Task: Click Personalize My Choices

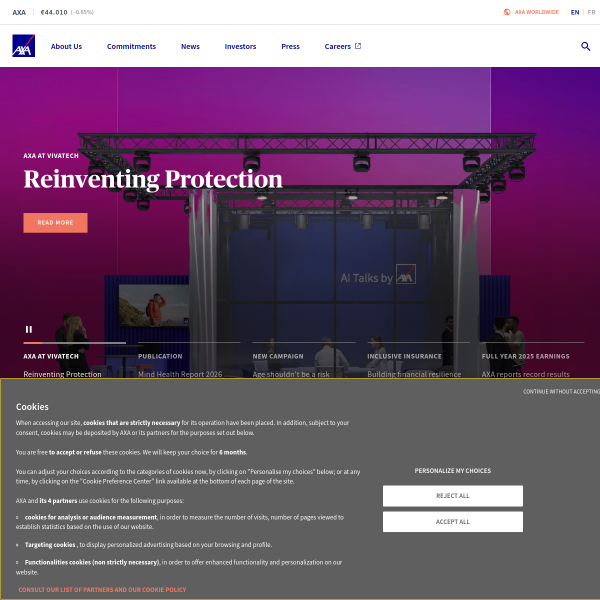Action: [453, 471]
